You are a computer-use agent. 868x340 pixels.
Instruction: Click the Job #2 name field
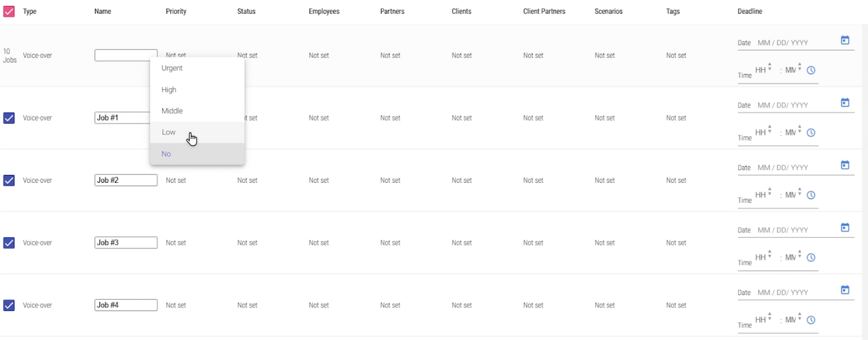click(x=126, y=180)
